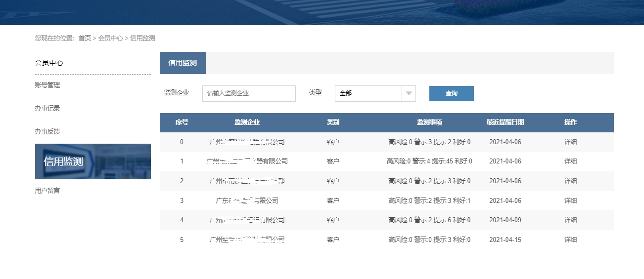Open 账号管理 in sidebar
Screen dimensions: 644x279
pos(47,85)
